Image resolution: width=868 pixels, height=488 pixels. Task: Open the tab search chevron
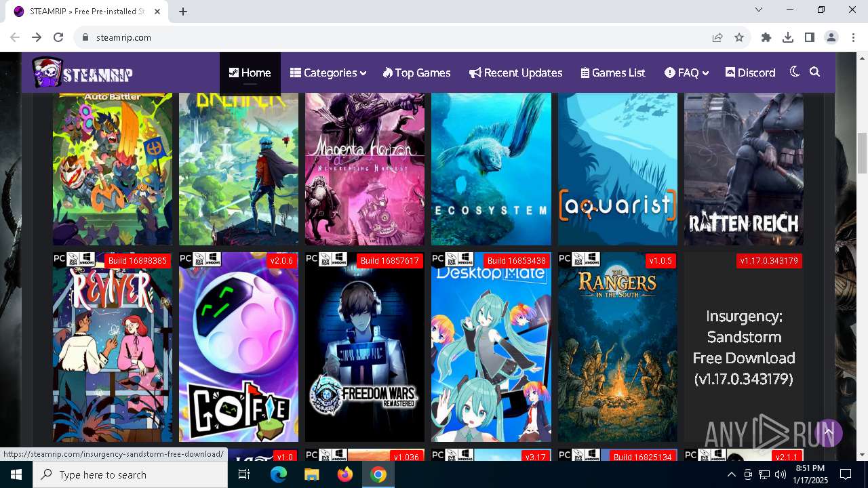759,9
